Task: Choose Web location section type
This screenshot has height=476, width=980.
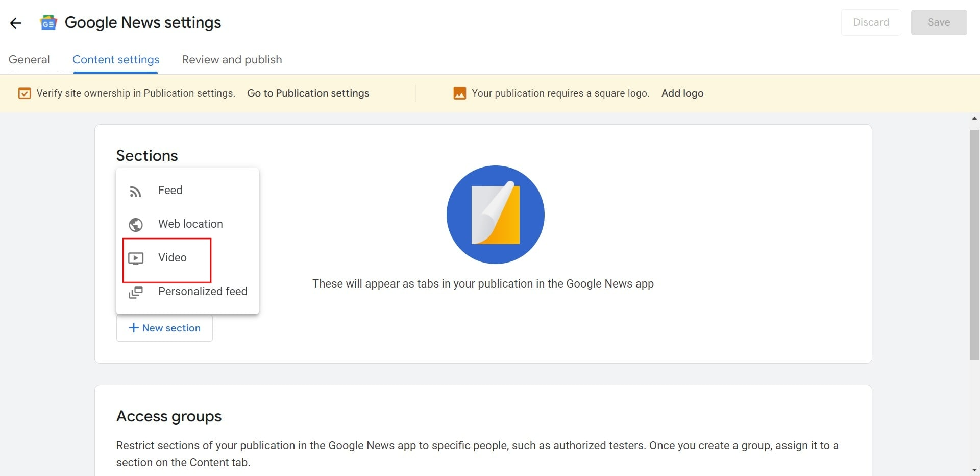Action: click(x=187, y=224)
